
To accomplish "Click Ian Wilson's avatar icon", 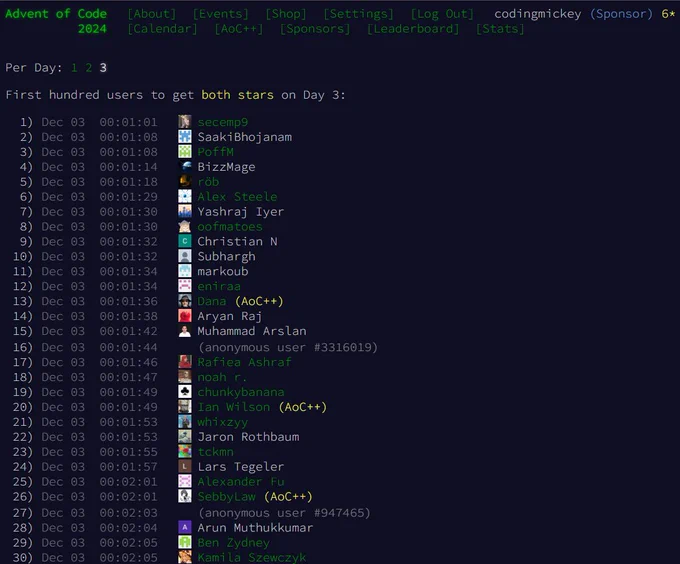I will click(185, 407).
